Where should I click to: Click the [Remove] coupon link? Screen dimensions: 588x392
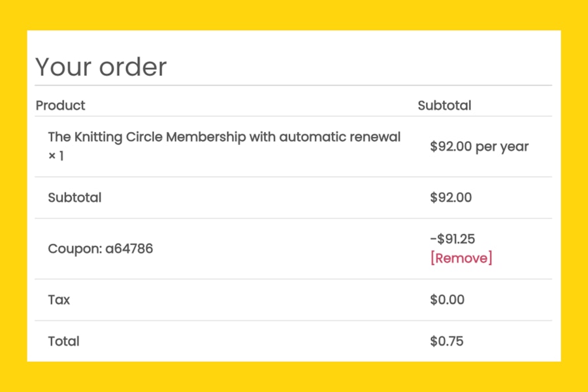(461, 258)
